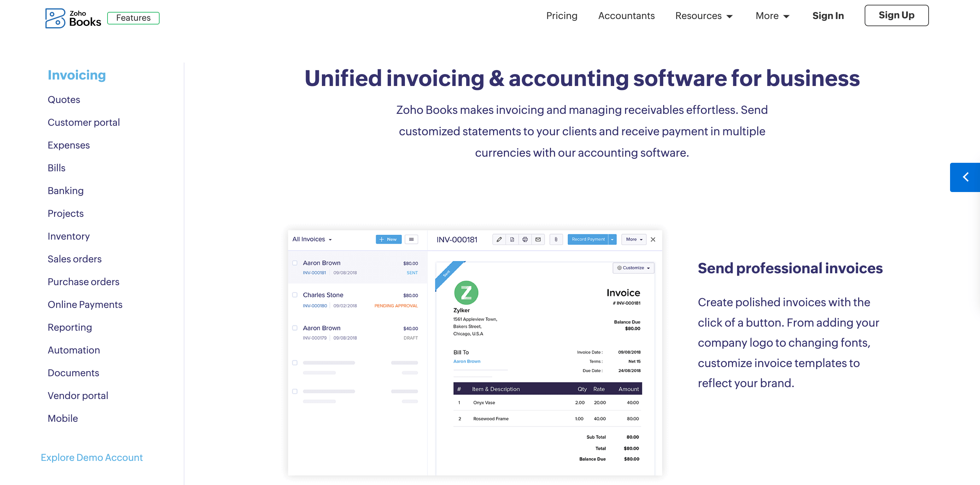
Task: Click the Record Payment button icon
Action: tap(588, 240)
